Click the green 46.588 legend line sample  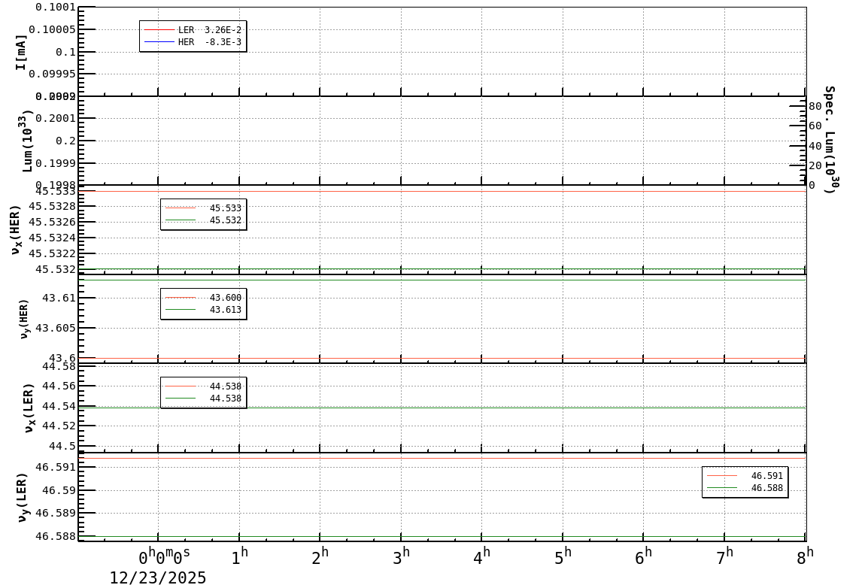coord(722,487)
